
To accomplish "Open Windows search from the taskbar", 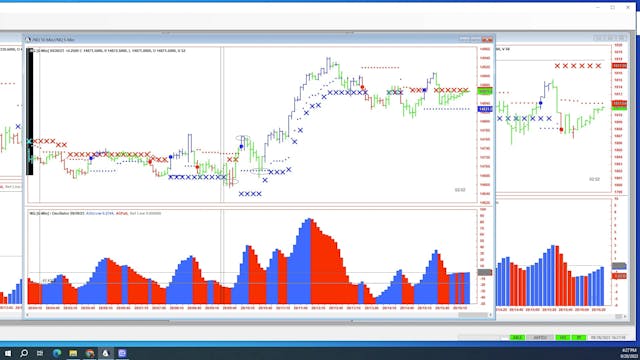I will (24, 353).
